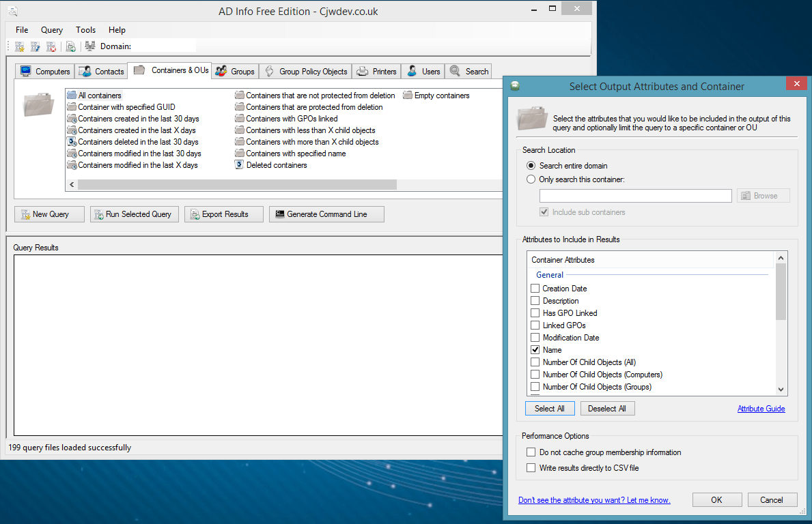Create a new query using the toolbar star icon
This screenshot has width=812, height=524.
pyautogui.click(x=19, y=46)
